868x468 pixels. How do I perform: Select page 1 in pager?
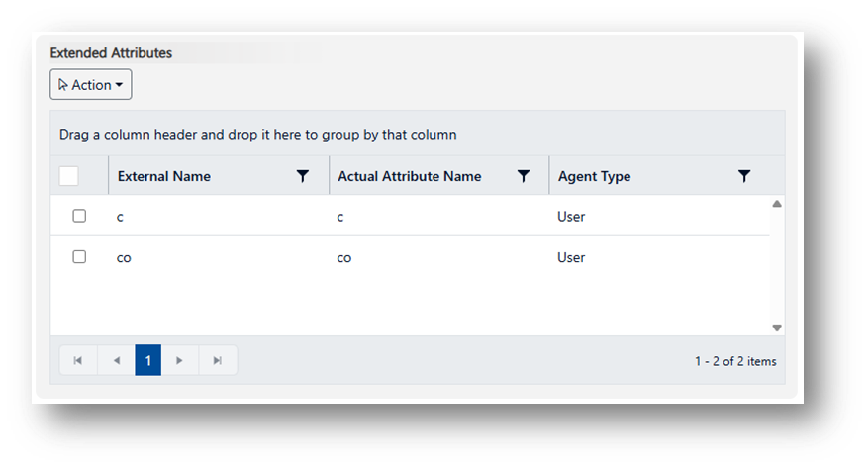click(147, 361)
